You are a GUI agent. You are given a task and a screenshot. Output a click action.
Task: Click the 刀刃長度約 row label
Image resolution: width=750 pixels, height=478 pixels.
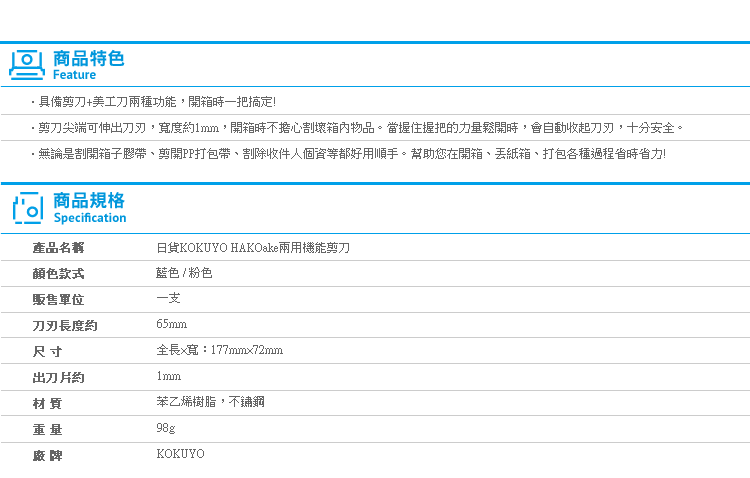click(65, 326)
